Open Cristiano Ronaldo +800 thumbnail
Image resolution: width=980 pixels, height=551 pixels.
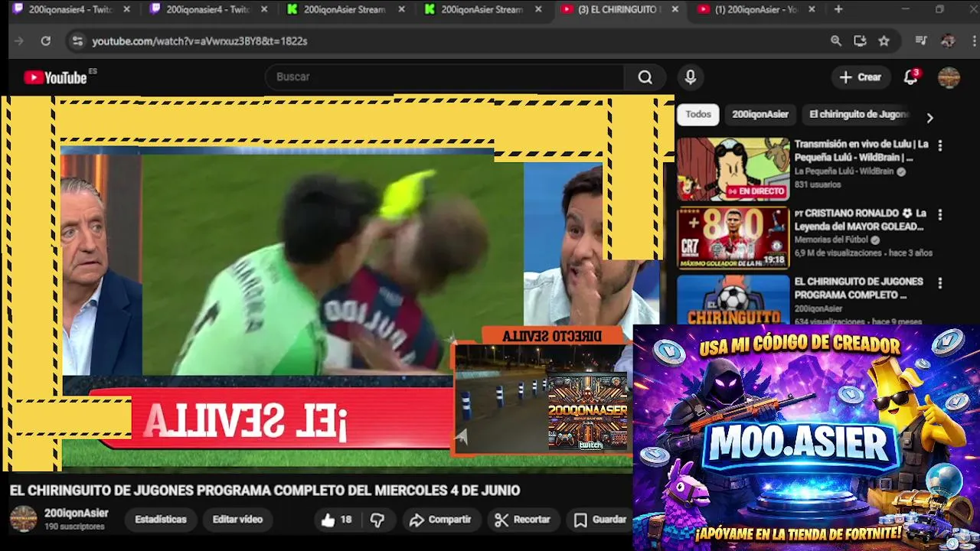pos(733,238)
